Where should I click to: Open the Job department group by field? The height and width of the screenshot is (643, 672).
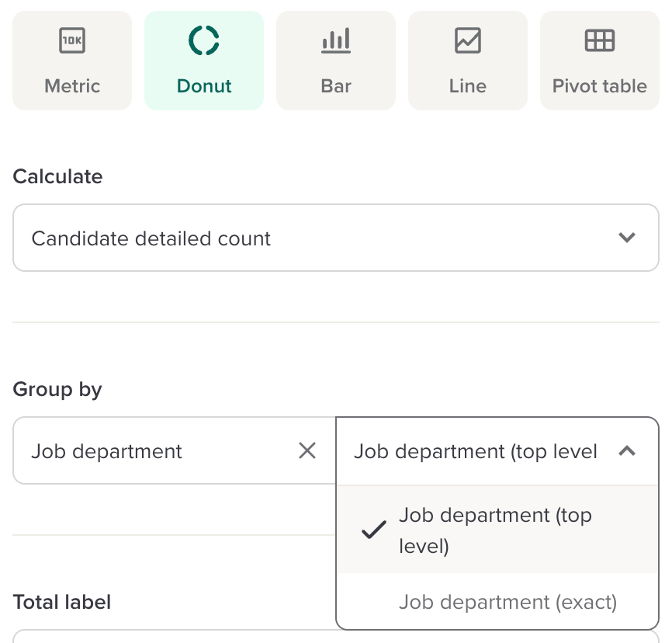[x=155, y=451]
